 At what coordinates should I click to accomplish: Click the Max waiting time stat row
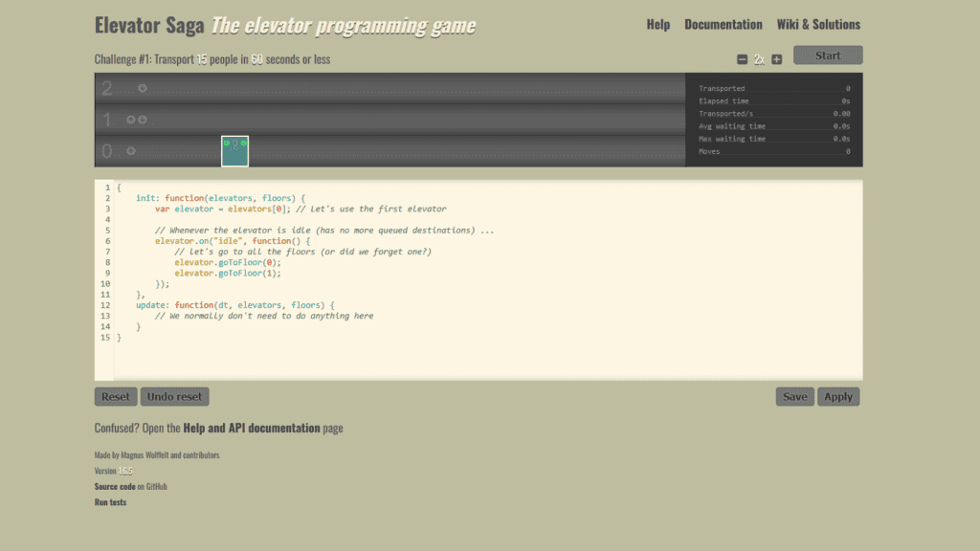click(774, 139)
